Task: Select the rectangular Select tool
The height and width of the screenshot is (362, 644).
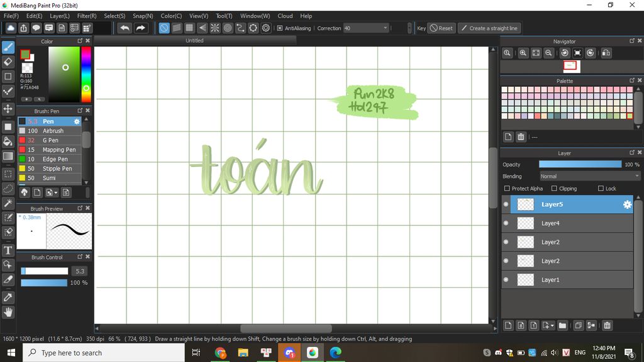Action: click(x=8, y=174)
